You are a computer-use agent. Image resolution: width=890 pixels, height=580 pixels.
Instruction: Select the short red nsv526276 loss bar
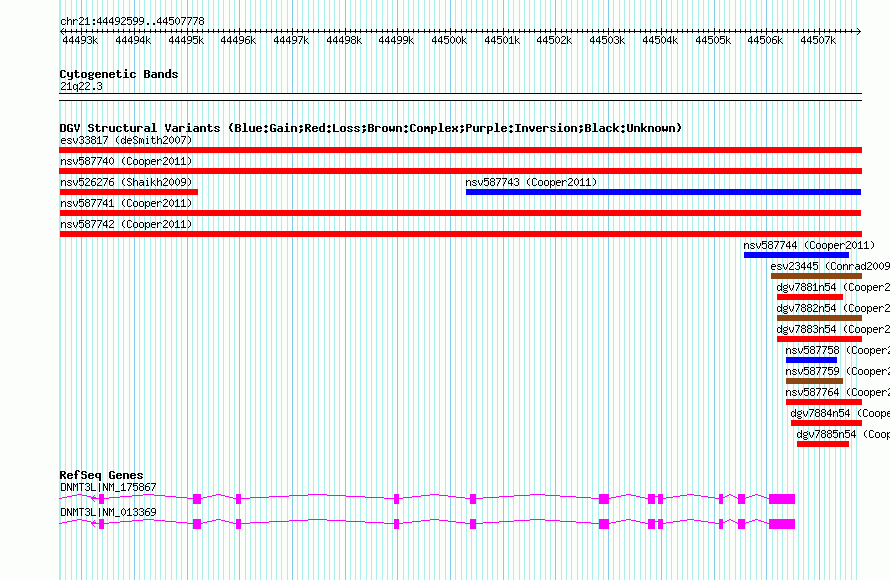click(129, 192)
